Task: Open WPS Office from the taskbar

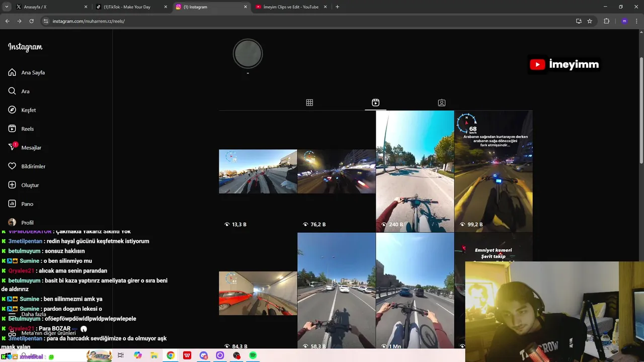Action: [187, 355]
